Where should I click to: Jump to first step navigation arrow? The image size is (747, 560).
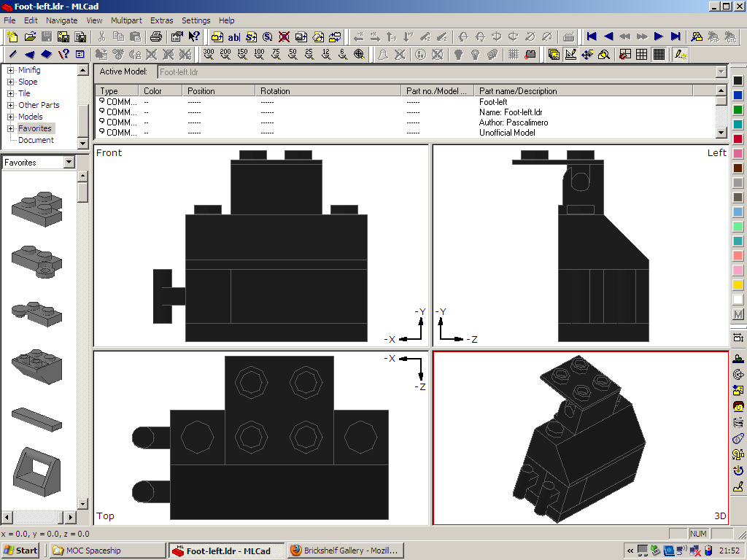coord(592,36)
